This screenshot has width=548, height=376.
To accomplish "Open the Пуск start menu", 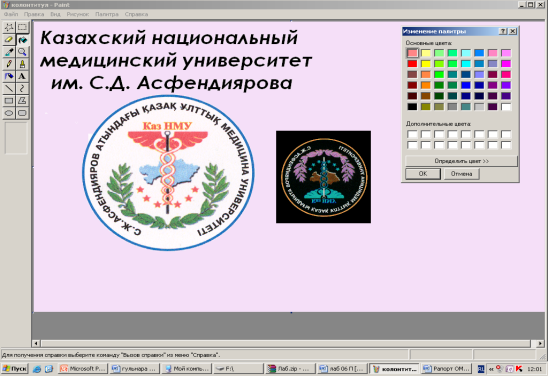I will 15,369.
